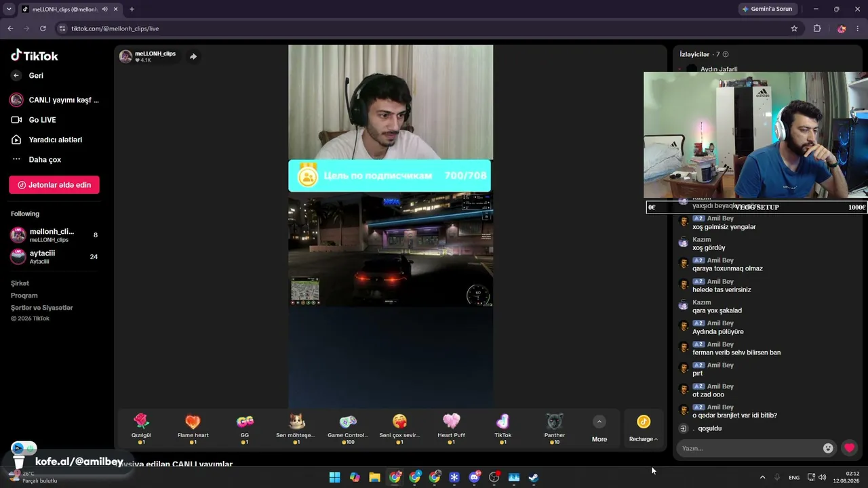Send the Səni çox sevir... gift

point(399,428)
